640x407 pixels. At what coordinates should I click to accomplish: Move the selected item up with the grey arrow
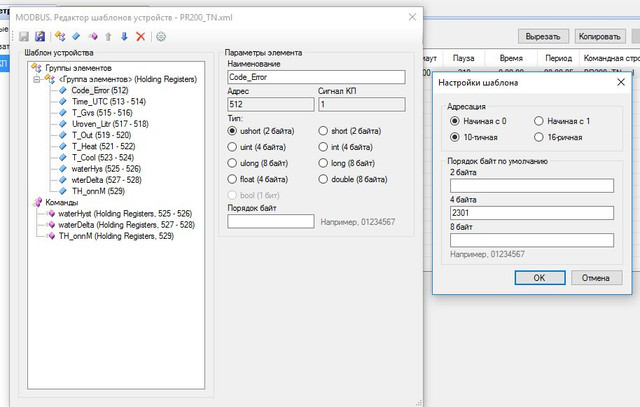[x=109, y=37]
